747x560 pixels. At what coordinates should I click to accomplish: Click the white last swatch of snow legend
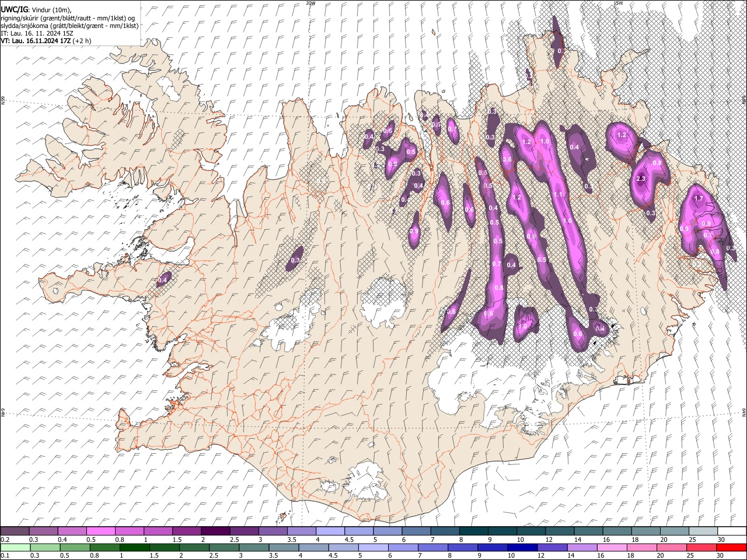(731, 531)
